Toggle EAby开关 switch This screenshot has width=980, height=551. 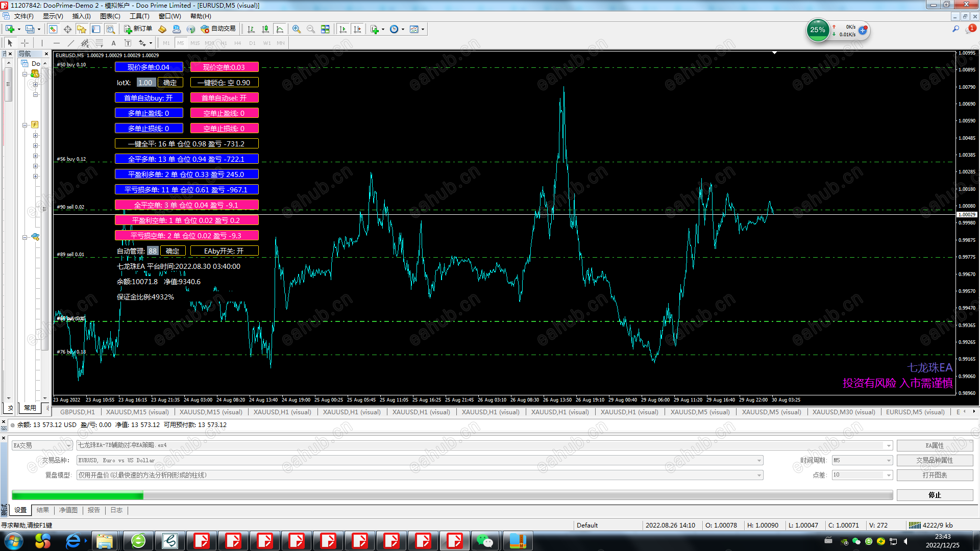pos(224,251)
